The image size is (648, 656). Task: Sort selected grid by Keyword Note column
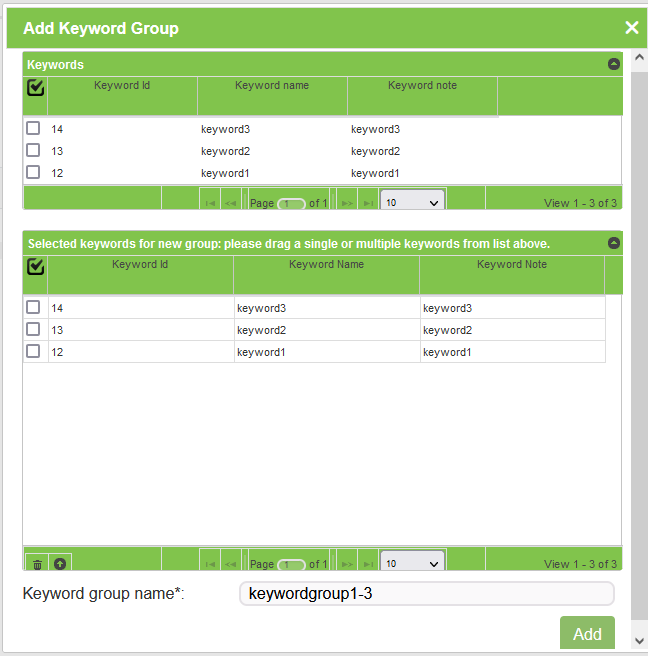click(511, 265)
